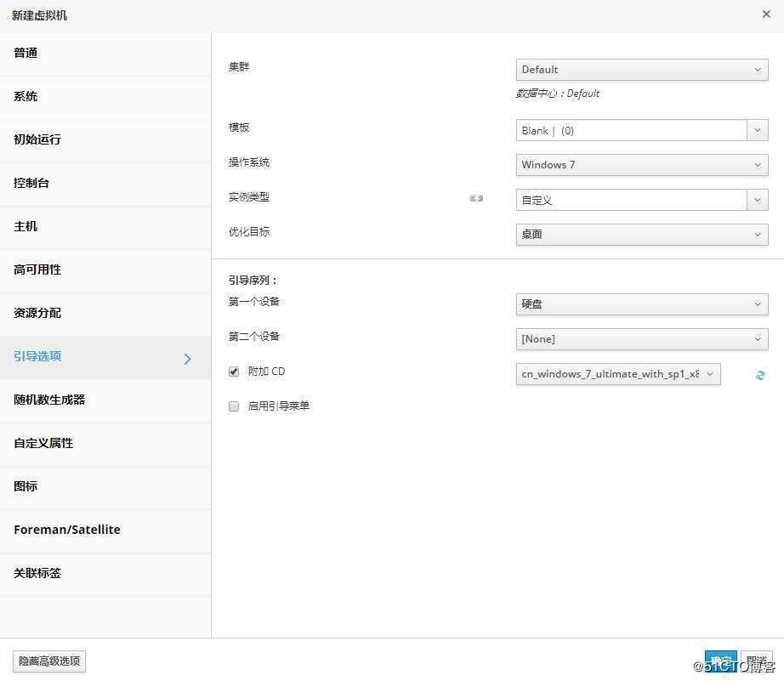Open the 模板 Blank dropdown
Image resolution: width=784 pixels, height=681 pixels.
(642, 130)
